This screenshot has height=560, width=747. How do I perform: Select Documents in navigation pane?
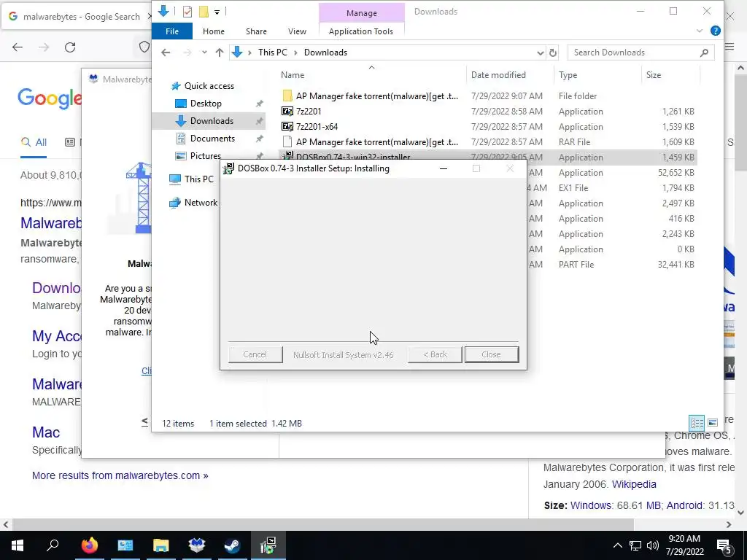click(x=212, y=139)
